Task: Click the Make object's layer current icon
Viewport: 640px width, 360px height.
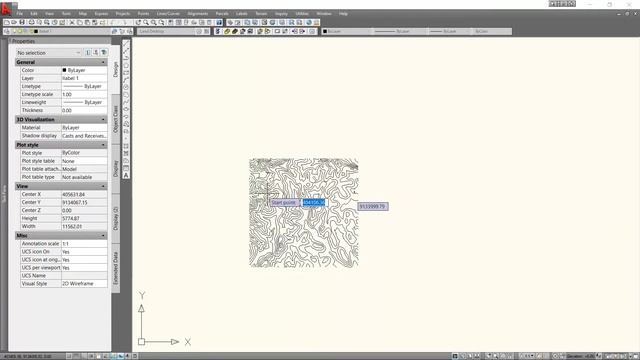Action: click(x=114, y=31)
